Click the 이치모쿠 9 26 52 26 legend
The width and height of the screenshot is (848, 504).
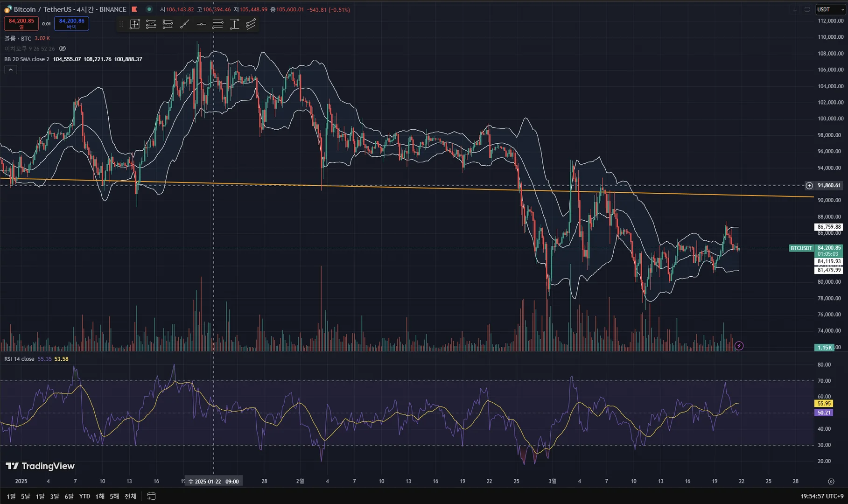[x=29, y=49]
